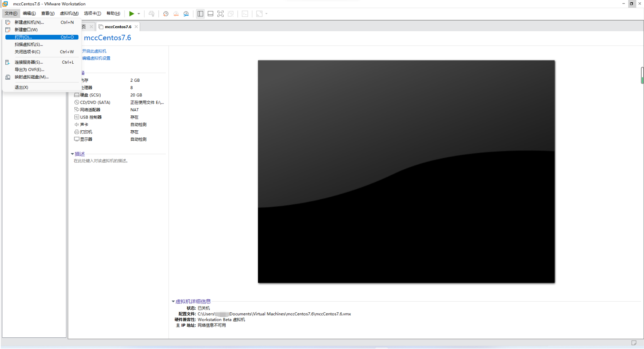Image resolution: width=644 pixels, height=349 pixels.
Task: Click the console view toolbar icon
Action: [245, 14]
